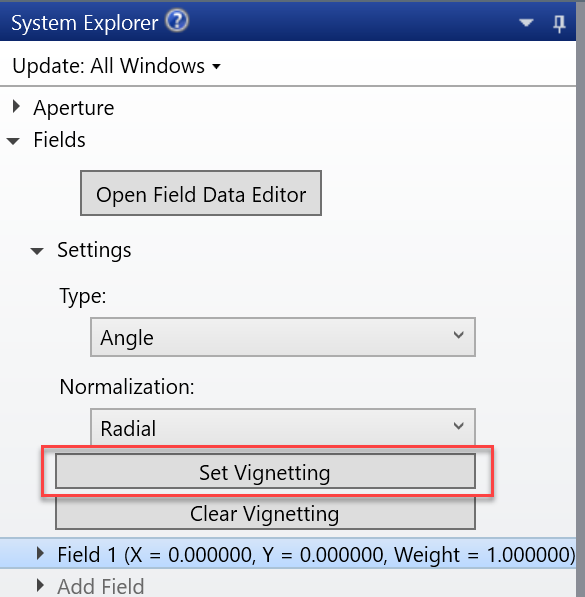
Task: Select the Add Field entry
Action: tap(101, 586)
